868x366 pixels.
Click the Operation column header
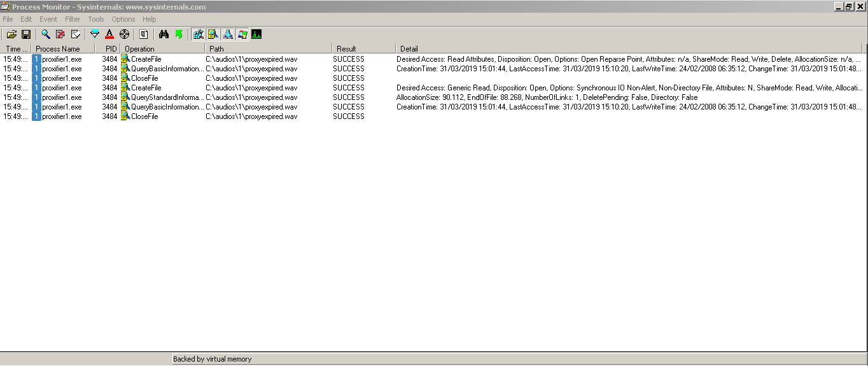[x=163, y=48]
